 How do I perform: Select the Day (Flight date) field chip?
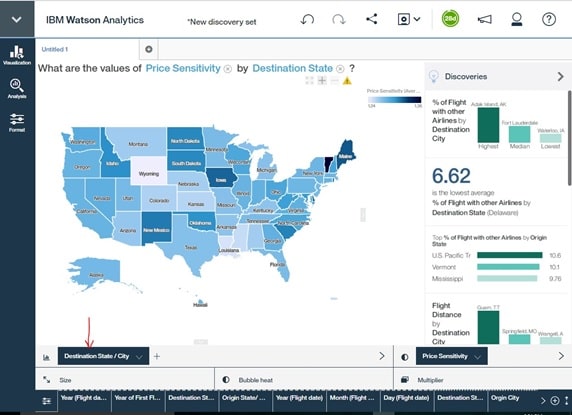[406, 400]
